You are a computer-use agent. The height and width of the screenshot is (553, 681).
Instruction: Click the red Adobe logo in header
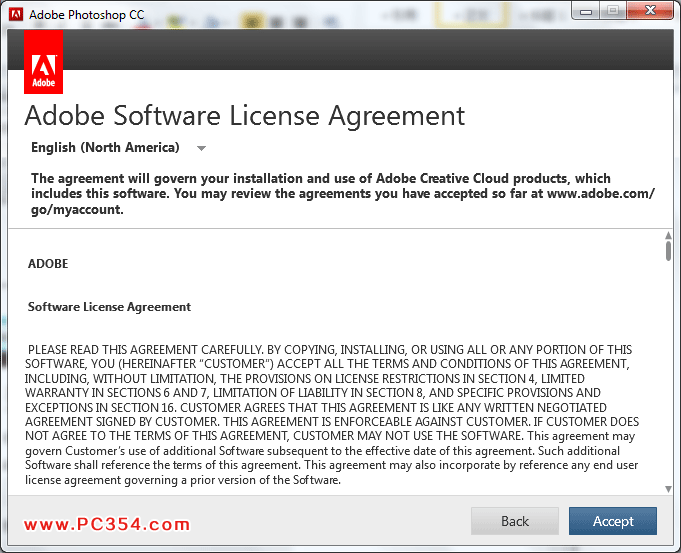[43, 62]
